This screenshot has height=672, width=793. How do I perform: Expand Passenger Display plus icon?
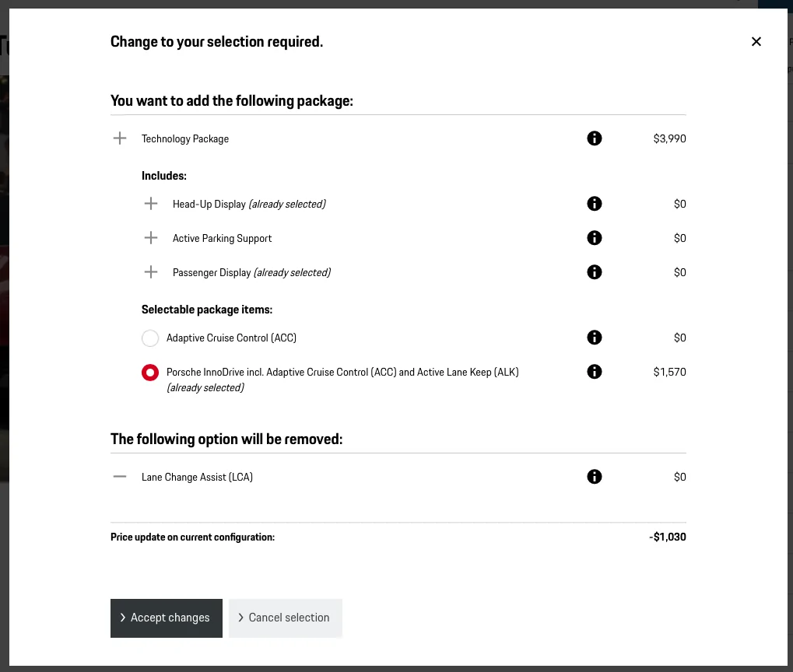151,272
